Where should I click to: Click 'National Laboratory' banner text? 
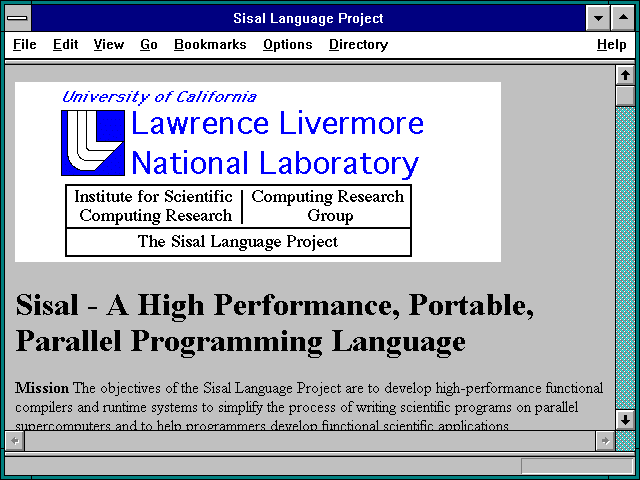pos(275,164)
